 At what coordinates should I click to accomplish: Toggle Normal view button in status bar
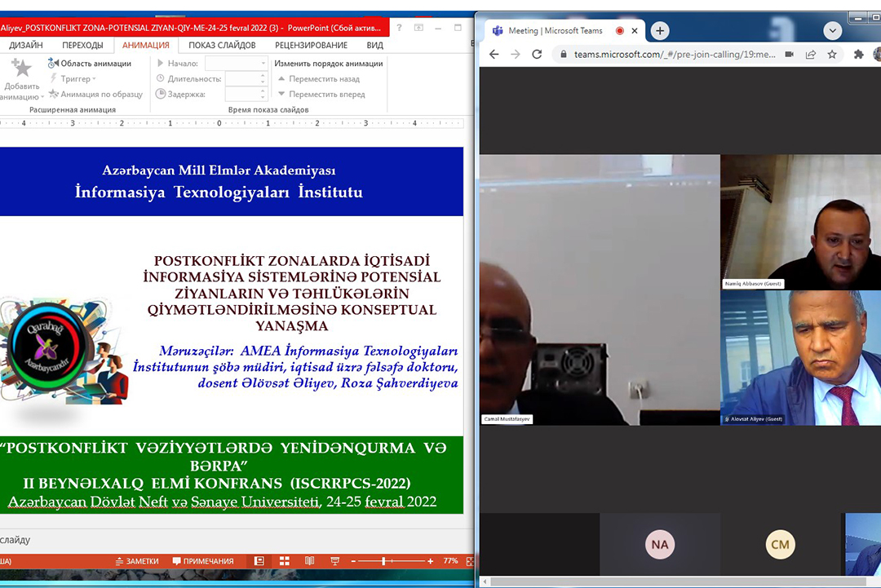point(259,561)
